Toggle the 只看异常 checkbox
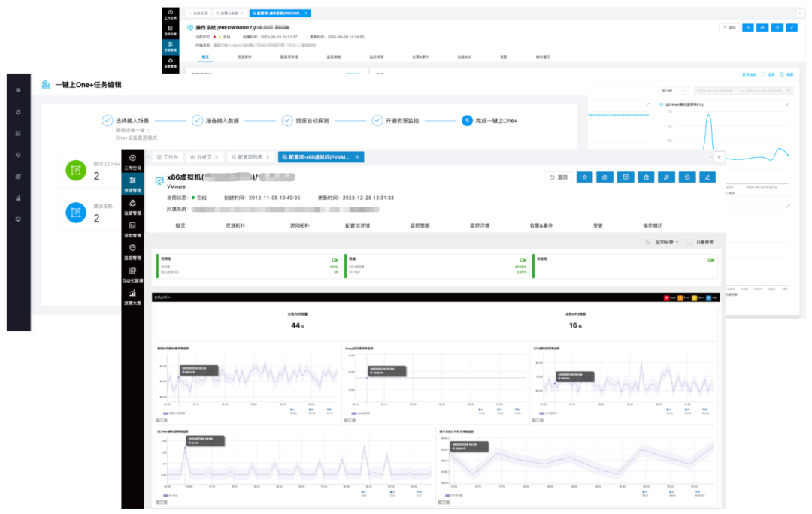Image resolution: width=812 pixels, height=514 pixels. 689,242
